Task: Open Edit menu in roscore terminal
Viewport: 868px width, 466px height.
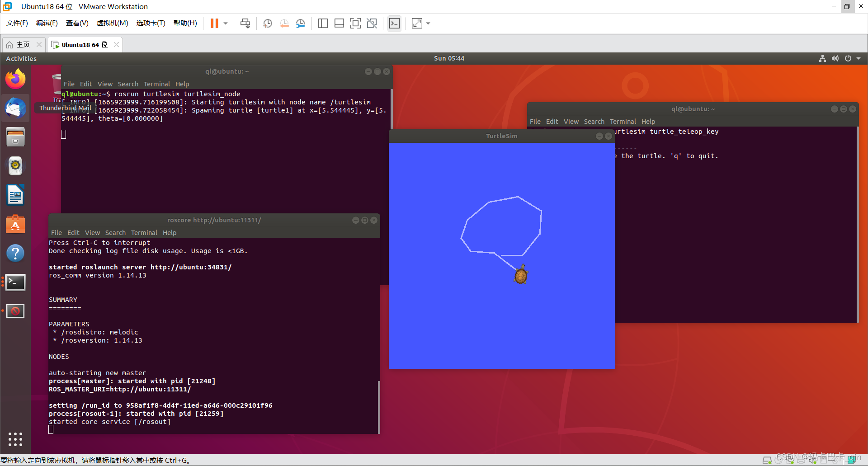Action: tap(73, 233)
